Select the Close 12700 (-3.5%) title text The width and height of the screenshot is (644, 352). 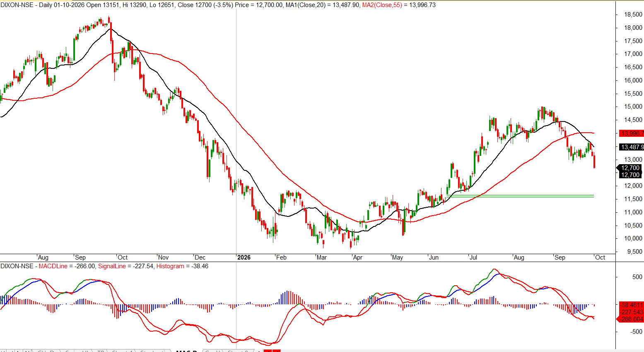205,5
